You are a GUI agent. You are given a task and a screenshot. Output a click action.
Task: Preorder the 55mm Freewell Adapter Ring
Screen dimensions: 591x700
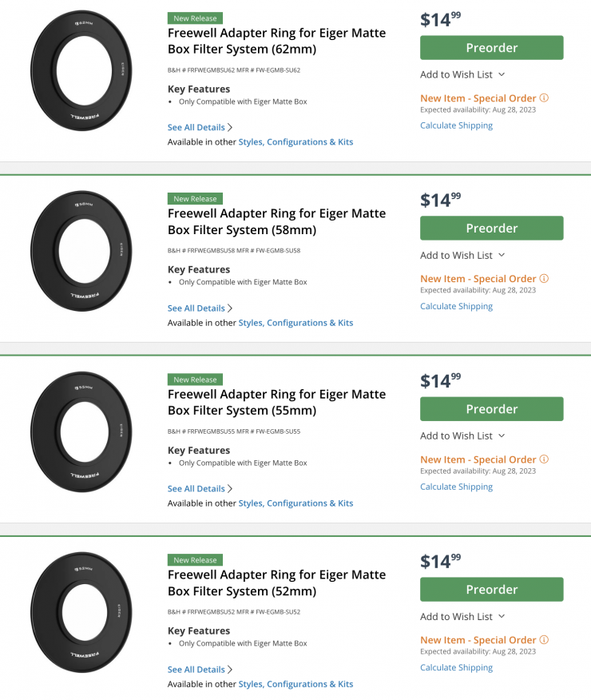pos(491,409)
